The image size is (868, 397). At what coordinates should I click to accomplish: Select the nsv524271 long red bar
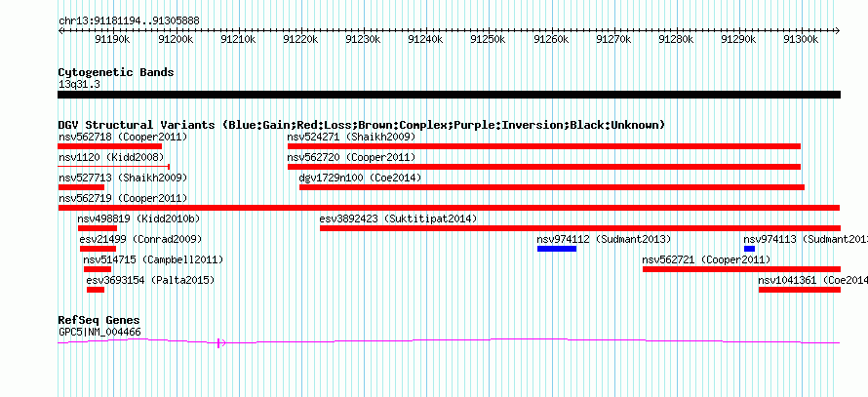point(544,146)
